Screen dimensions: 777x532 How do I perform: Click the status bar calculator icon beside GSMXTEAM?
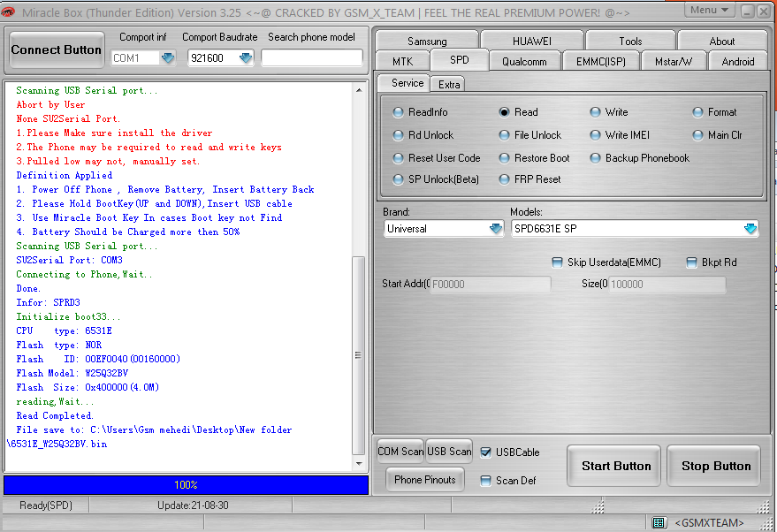658,522
